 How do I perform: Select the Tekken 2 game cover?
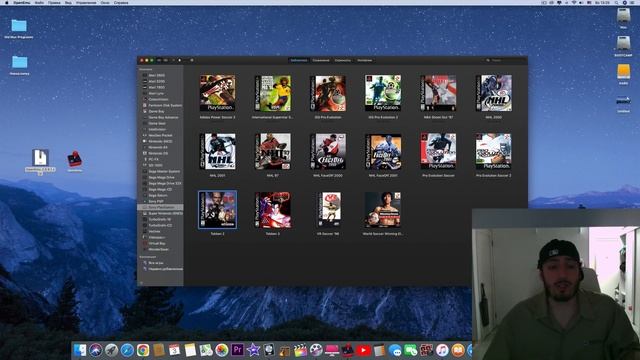(218, 210)
